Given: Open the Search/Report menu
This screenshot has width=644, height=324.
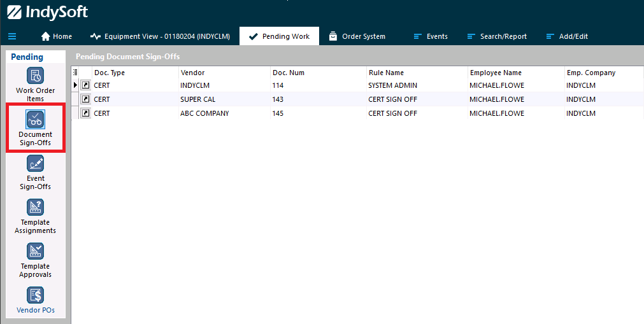Looking at the screenshot, I should [x=497, y=36].
